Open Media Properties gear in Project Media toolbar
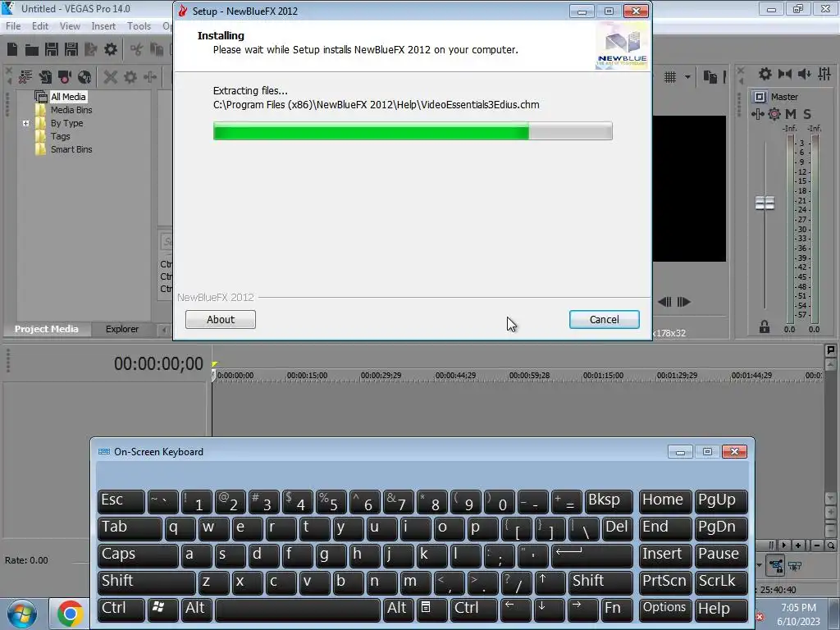 click(130, 77)
